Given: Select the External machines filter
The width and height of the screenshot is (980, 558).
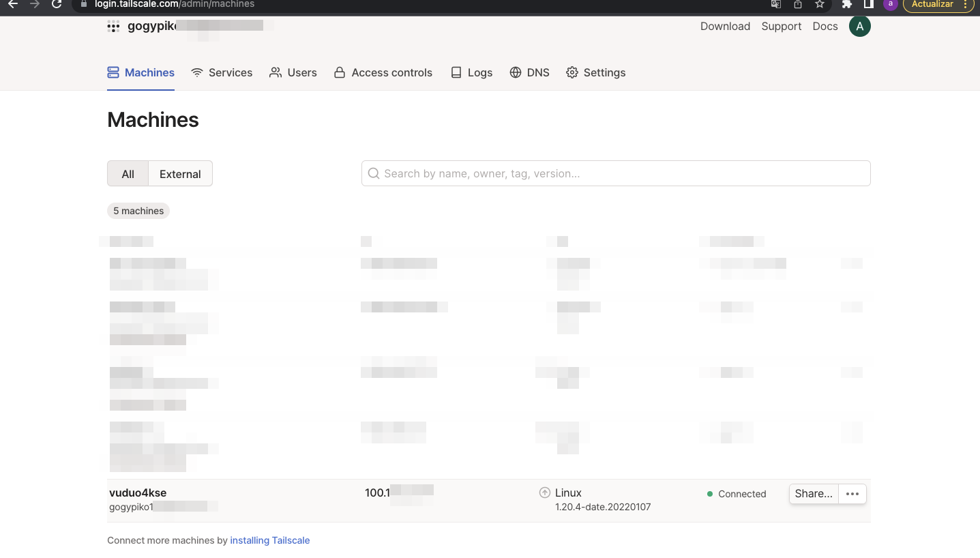Looking at the screenshot, I should (180, 174).
